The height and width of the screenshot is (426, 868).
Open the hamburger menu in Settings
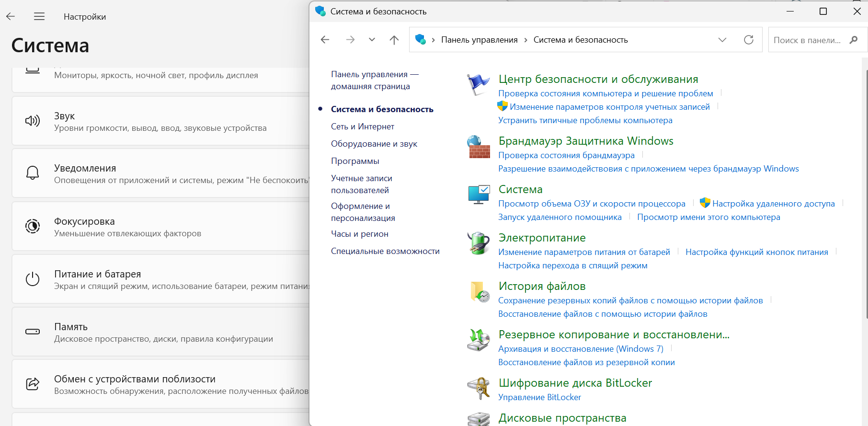39,16
